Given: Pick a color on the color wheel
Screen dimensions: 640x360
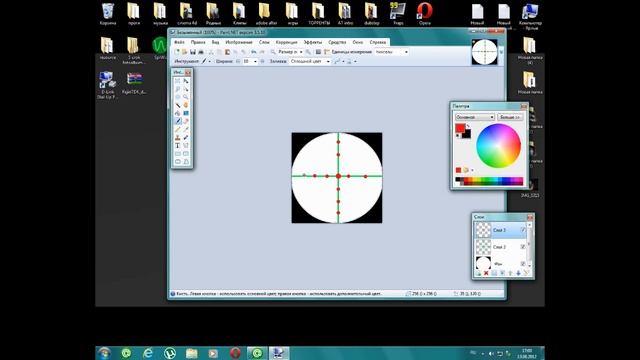Looking at the screenshot, I should 498,146.
